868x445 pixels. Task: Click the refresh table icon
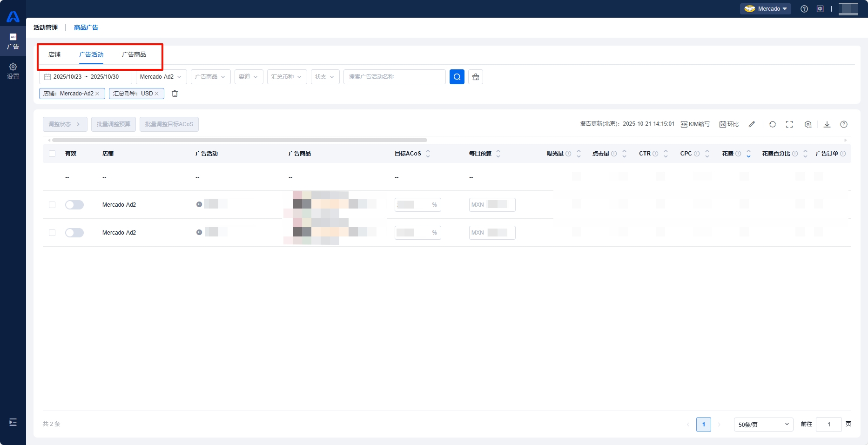[772, 124]
